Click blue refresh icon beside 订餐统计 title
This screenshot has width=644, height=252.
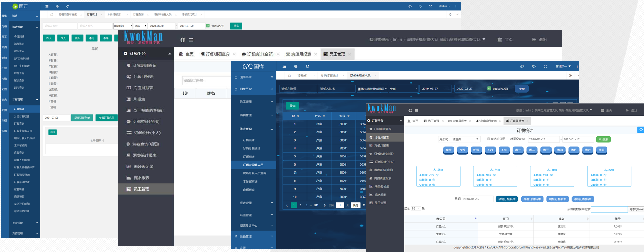(x=641, y=130)
